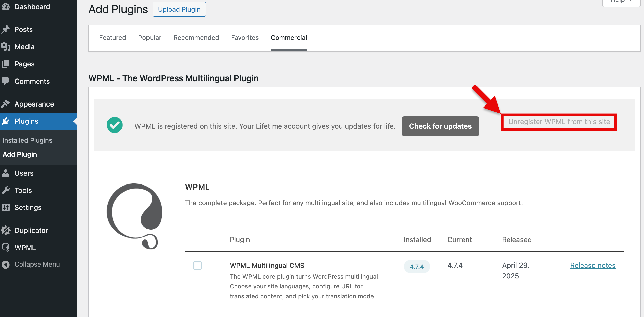
Task: Click the WPML sidebar logo icon
Action: pos(6,248)
